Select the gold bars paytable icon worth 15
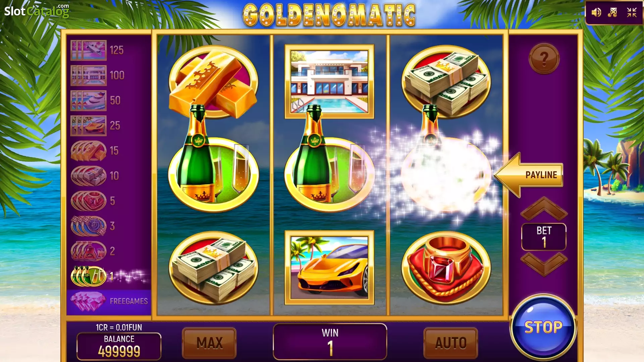The width and height of the screenshot is (644, 362). 89,151
